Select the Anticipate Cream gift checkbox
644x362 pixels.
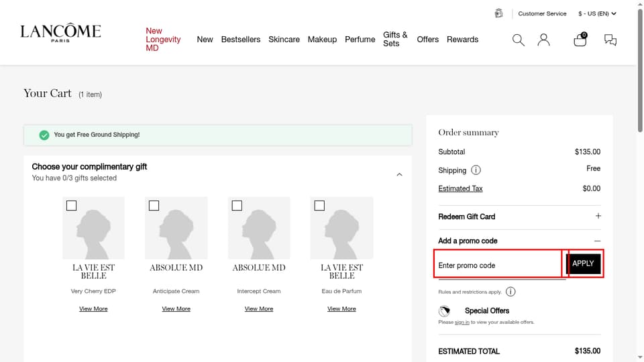tap(154, 206)
